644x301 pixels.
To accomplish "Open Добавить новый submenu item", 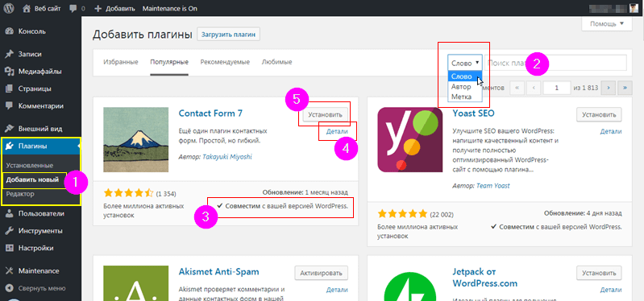I will pos(32,179).
